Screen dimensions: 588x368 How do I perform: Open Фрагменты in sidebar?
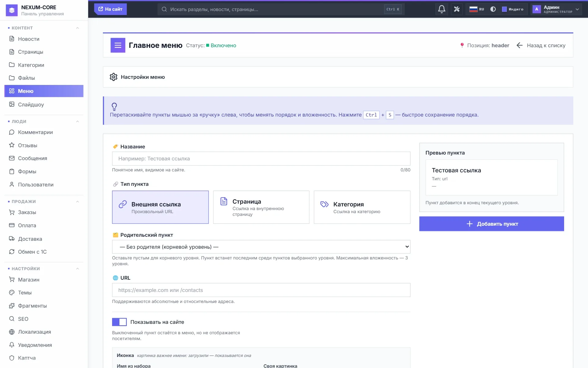[44, 306]
